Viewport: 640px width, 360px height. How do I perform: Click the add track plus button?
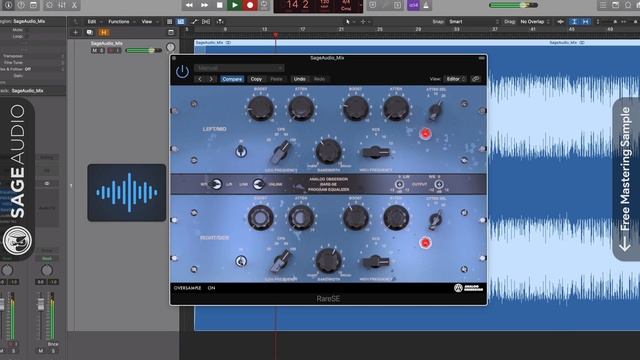[x=76, y=32]
